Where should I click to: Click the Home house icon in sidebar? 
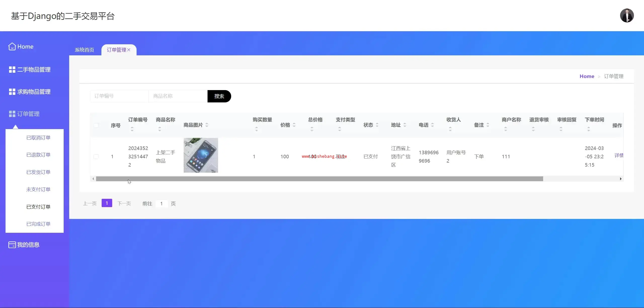point(12,47)
